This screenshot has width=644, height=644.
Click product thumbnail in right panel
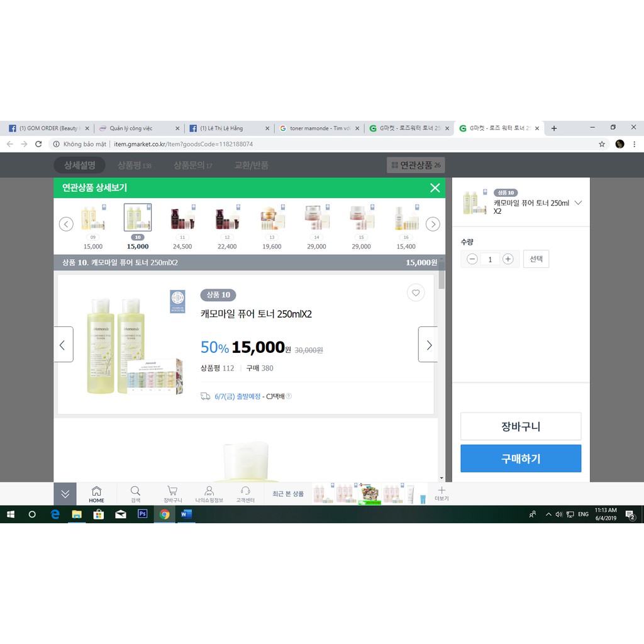coord(474,202)
